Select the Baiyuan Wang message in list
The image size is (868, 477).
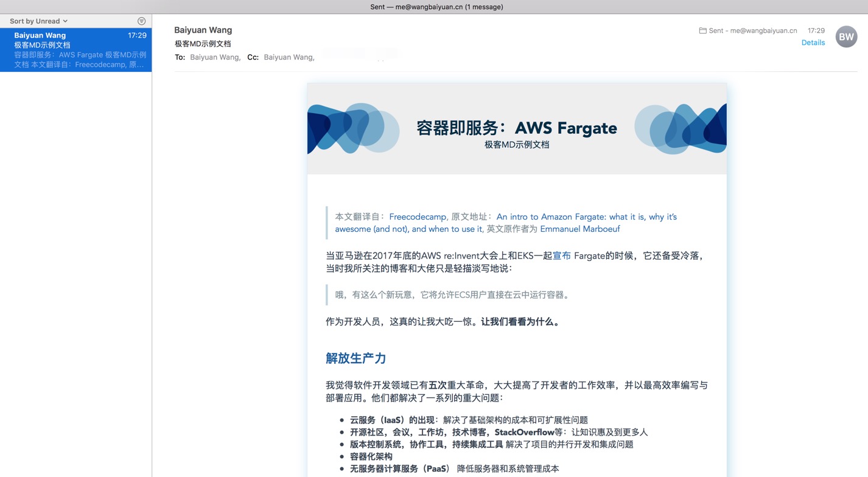(76, 50)
